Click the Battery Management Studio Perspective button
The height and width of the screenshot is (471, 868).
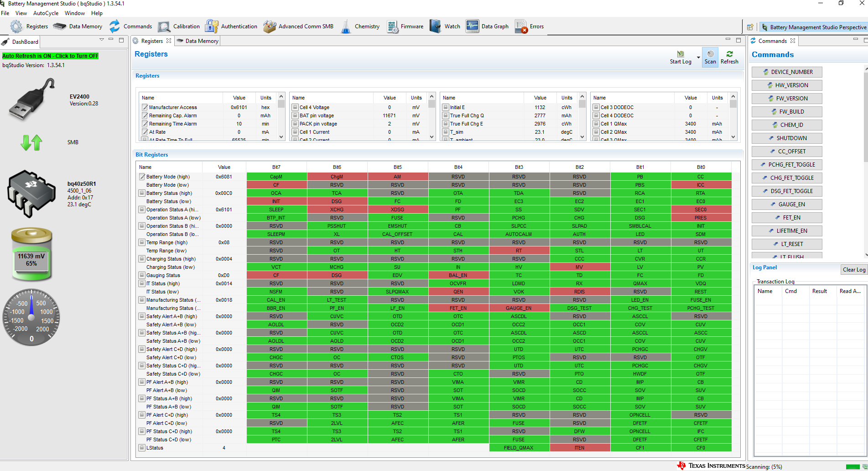click(x=813, y=27)
